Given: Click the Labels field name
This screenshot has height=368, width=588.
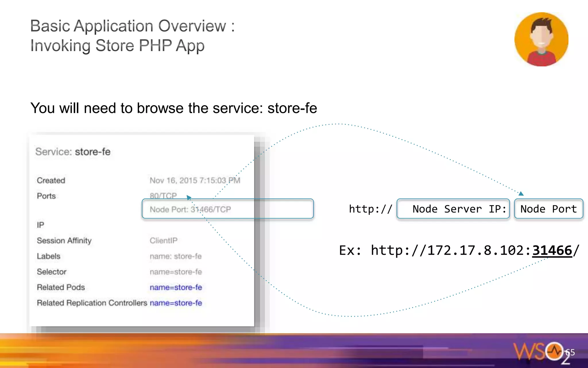Looking at the screenshot, I should (x=49, y=256).
